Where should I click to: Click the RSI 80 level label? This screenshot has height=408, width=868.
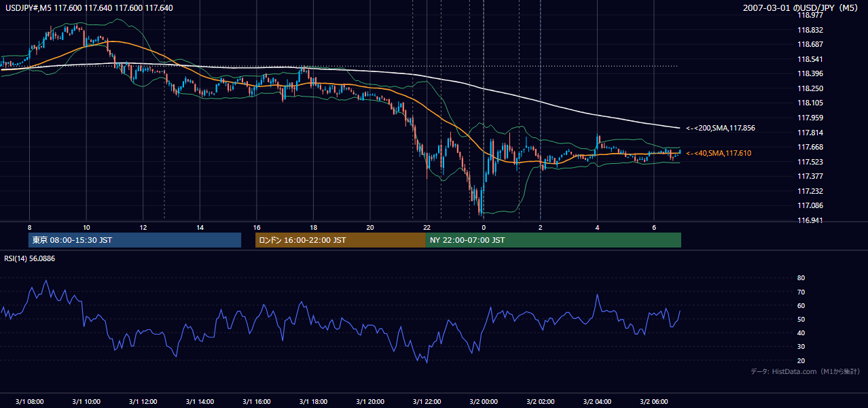click(801, 278)
